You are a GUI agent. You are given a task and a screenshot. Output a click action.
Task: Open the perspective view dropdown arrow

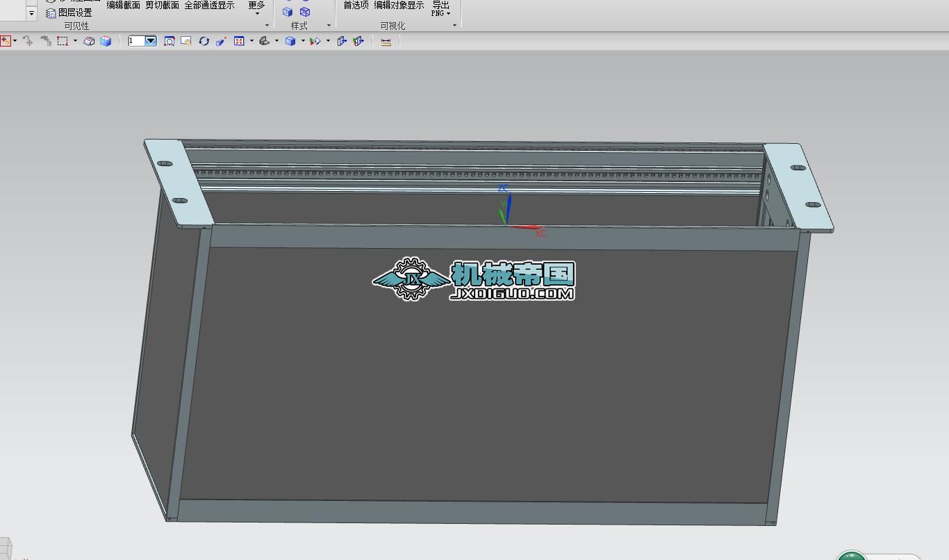coord(277,41)
